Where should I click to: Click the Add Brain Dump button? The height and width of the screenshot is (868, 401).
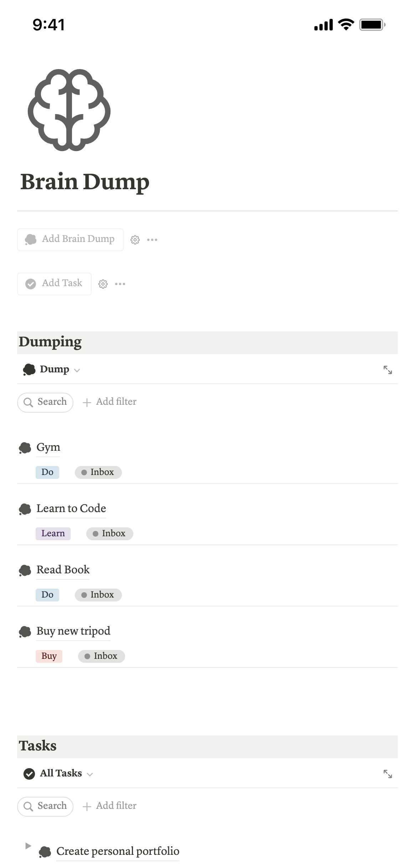coord(70,240)
